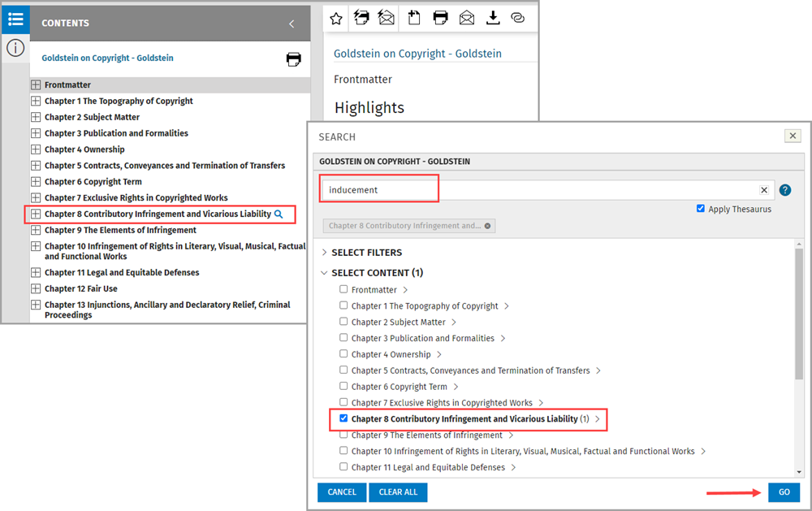The height and width of the screenshot is (511, 812).
Task: Clear the inducement search text
Action: 764,190
